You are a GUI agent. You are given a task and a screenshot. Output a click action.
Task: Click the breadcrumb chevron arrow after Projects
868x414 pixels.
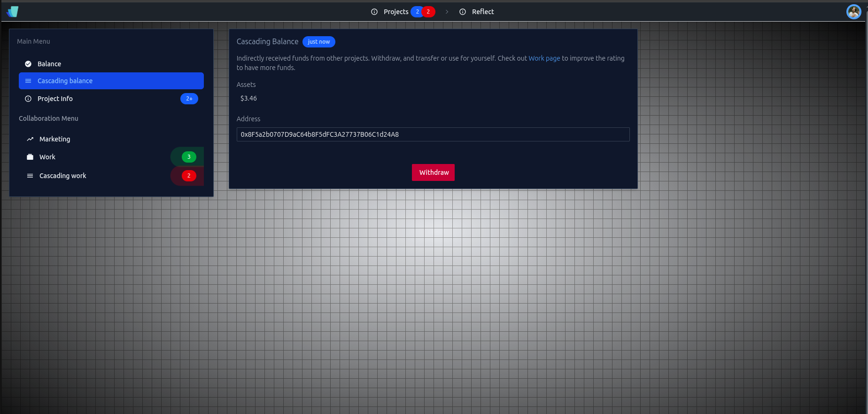tap(447, 12)
